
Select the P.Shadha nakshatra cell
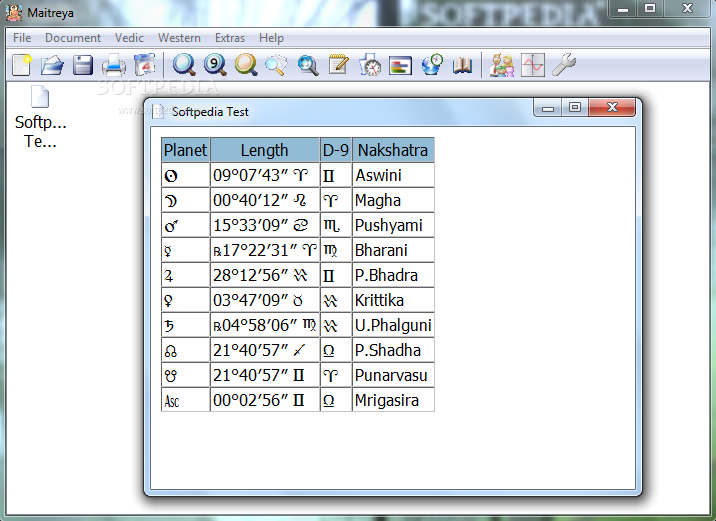coord(393,350)
